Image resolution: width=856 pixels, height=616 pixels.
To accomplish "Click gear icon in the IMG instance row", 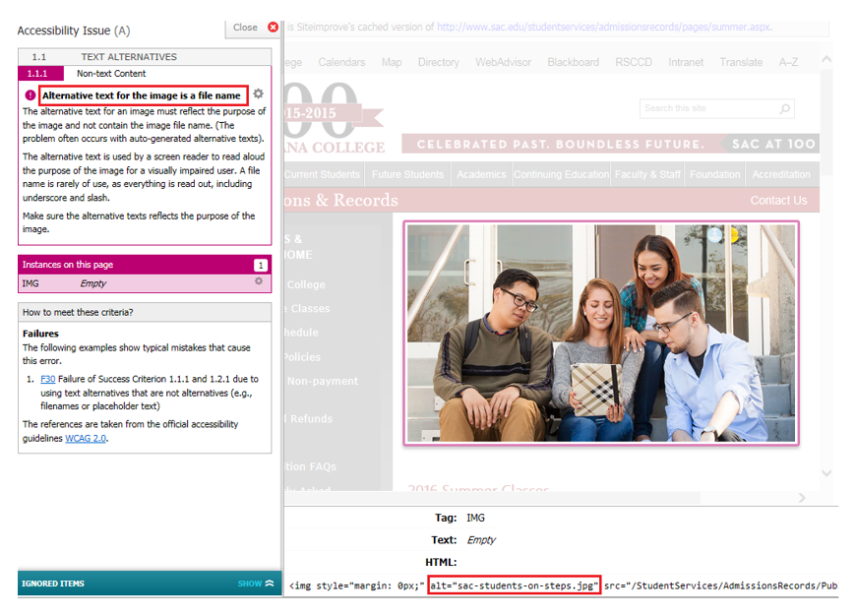I will (x=259, y=281).
